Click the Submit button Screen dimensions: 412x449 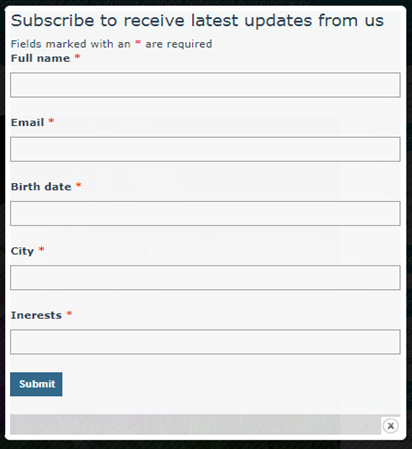coord(36,384)
